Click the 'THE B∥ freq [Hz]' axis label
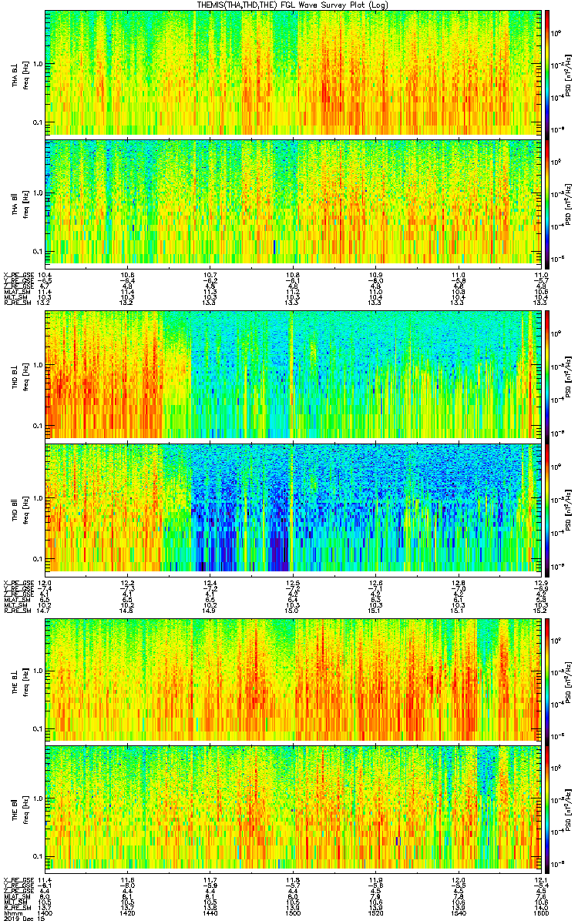The height and width of the screenshot is (924, 578). coord(19,808)
